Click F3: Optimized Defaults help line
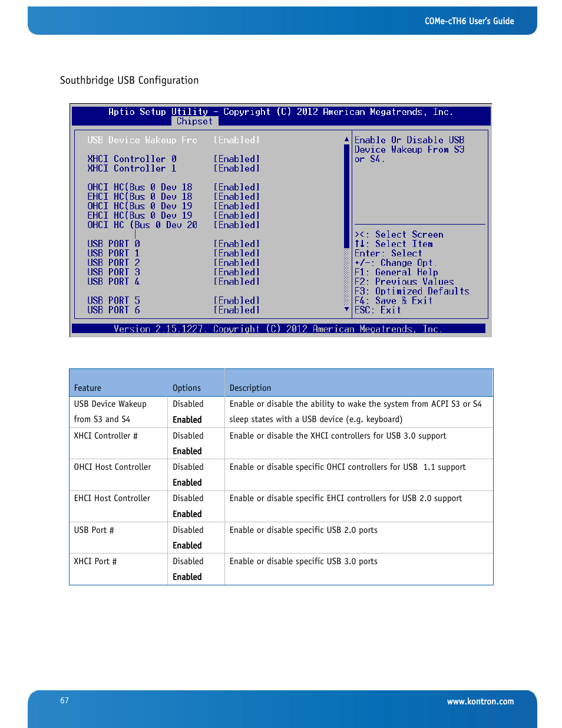Image resolution: width=562 pixels, height=728 pixels. (412, 291)
